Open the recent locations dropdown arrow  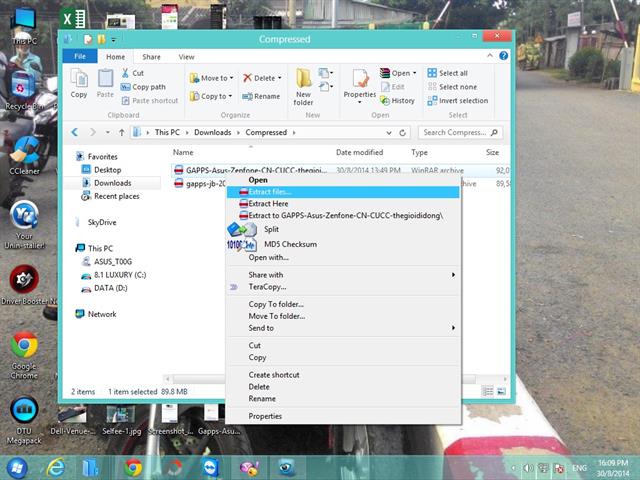107,132
